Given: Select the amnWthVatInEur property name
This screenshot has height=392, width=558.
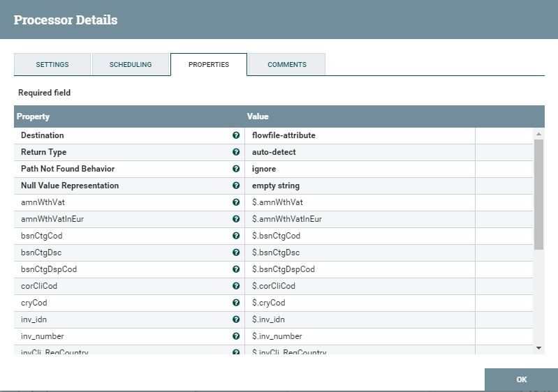Looking at the screenshot, I should [52, 219].
